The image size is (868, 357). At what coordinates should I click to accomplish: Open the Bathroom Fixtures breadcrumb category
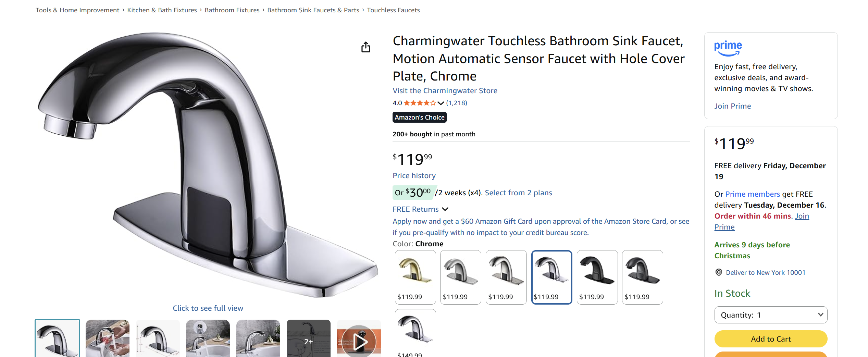[232, 10]
